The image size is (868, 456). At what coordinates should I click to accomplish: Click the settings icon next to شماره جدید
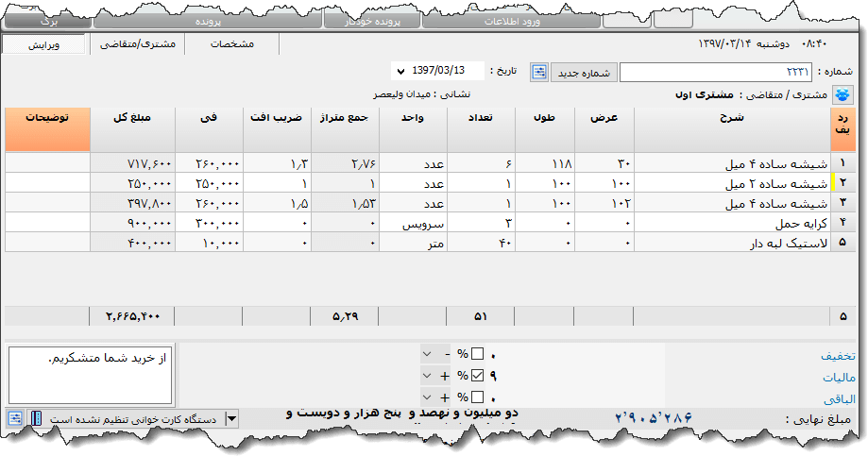pos(539,73)
